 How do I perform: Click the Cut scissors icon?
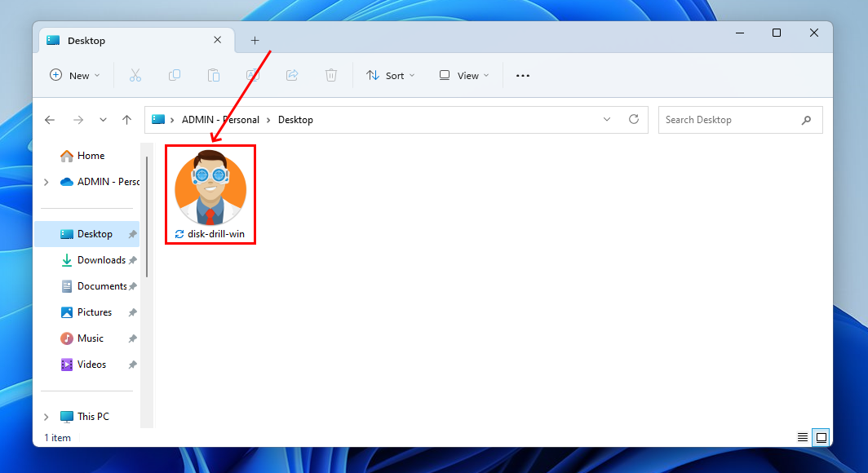135,75
